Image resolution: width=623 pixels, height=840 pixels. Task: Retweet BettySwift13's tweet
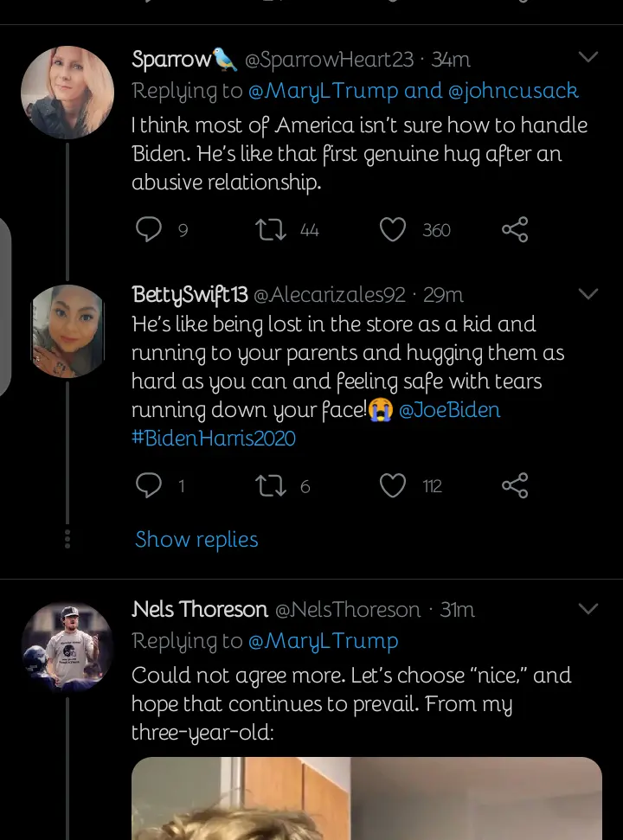click(271, 485)
